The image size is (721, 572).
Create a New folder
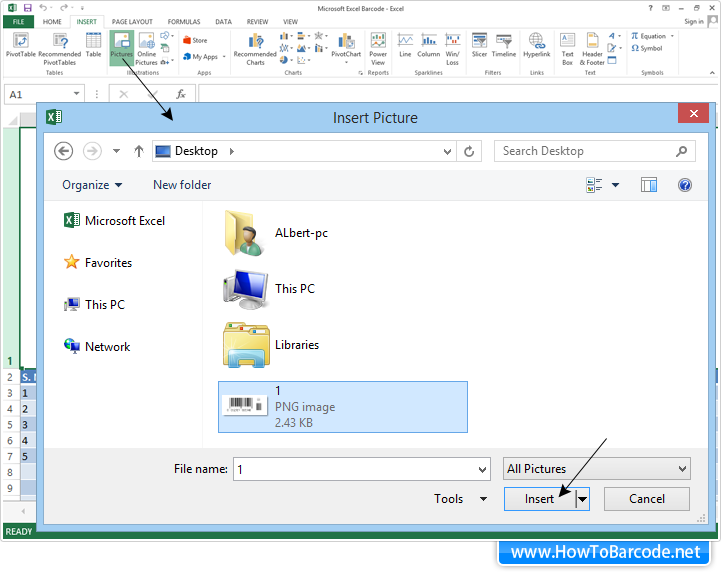182,185
